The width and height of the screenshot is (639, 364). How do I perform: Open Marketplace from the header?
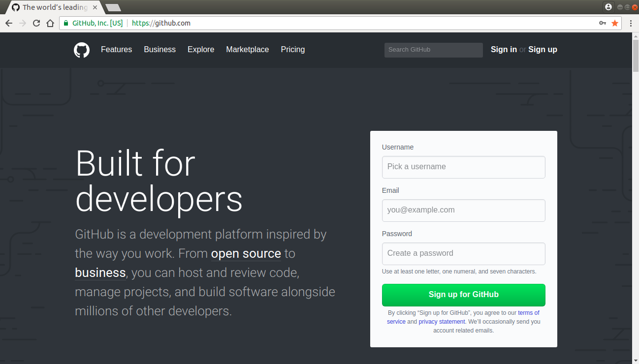click(x=248, y=50)
